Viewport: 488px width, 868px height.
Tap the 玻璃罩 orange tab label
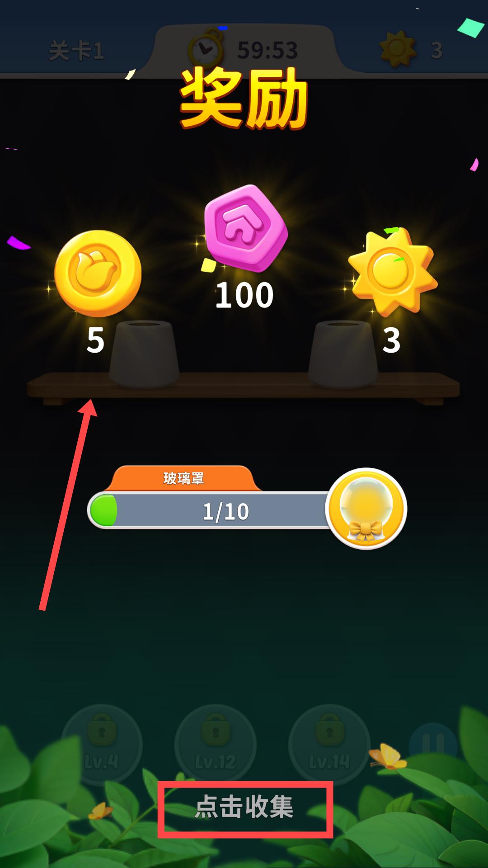(x=183, y=478)
